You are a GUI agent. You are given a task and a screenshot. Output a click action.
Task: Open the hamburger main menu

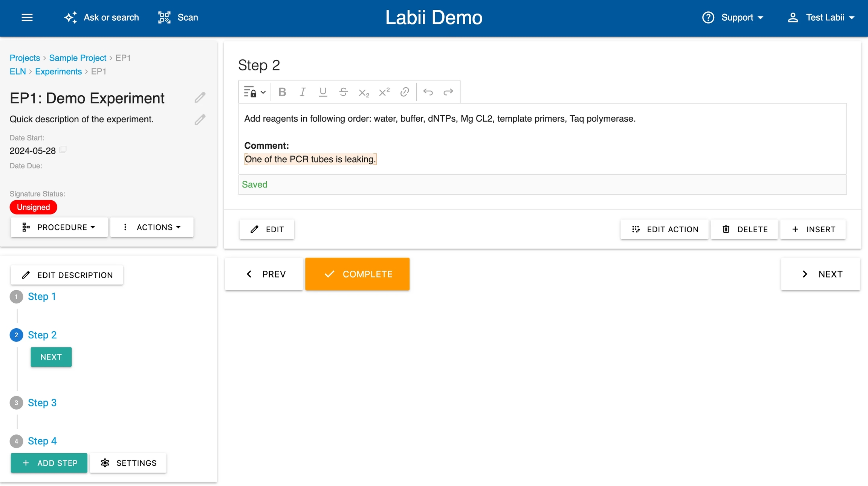click(x=27, y=18)
